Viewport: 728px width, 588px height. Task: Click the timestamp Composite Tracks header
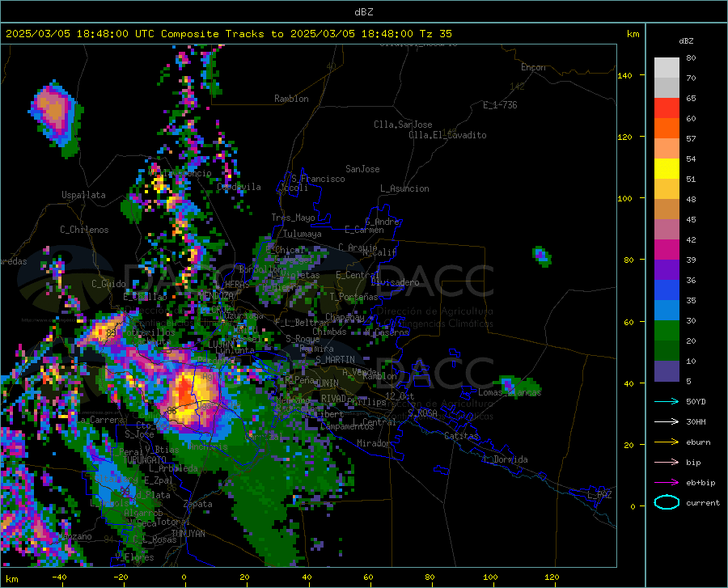tap(228, 34)
